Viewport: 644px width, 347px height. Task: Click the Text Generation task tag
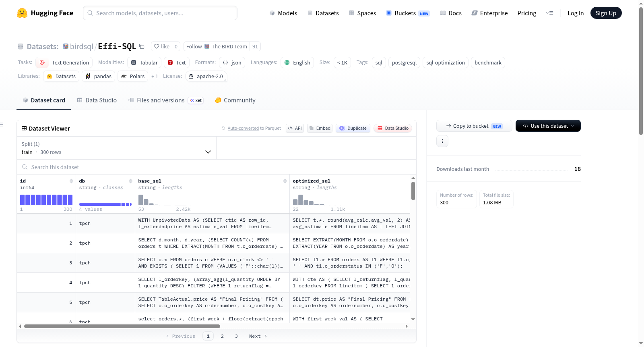click(64, 62)
